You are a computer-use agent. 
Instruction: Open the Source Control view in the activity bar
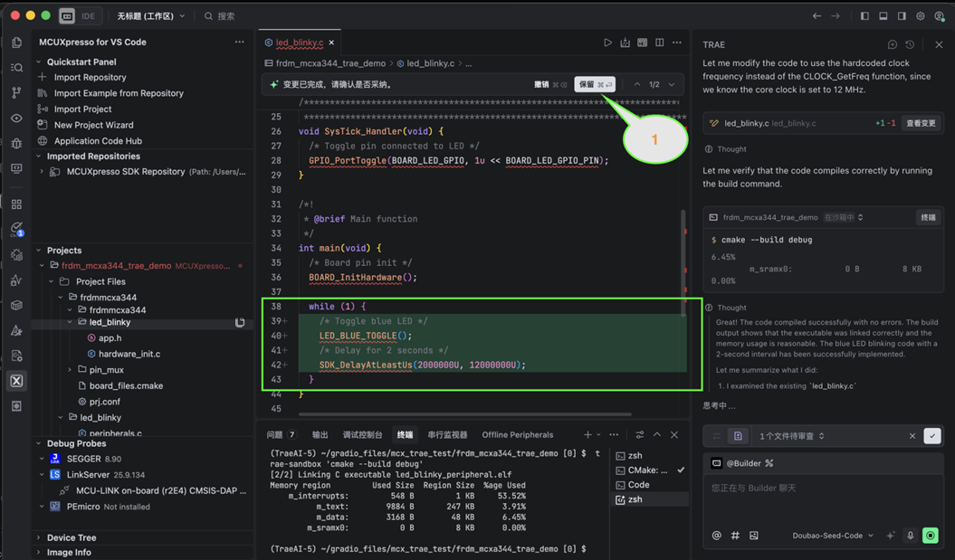(x=16, y=92)
